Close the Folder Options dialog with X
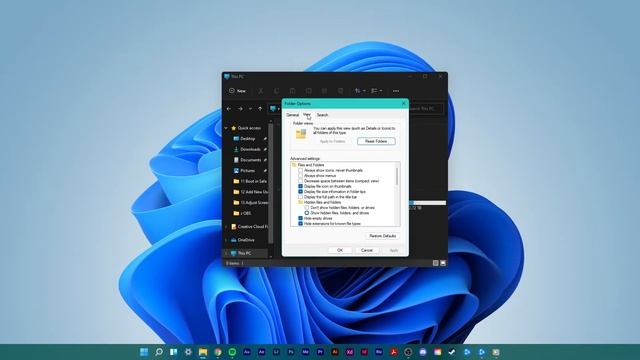 (404, 104)
